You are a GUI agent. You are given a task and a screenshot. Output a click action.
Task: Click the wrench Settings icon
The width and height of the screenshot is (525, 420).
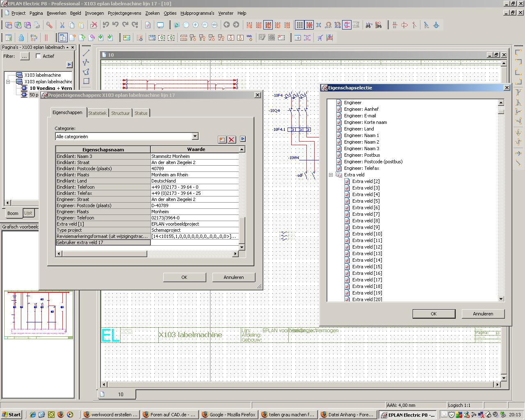tap(49, 25)
